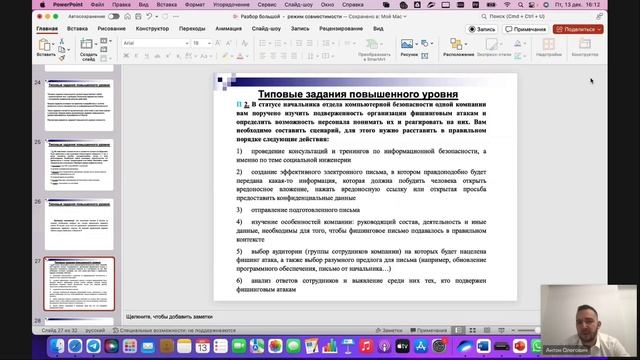This screenshot has width=640, height=360.
Task: Click the Telegram icon in the Dock
Action: pos(93,346)
